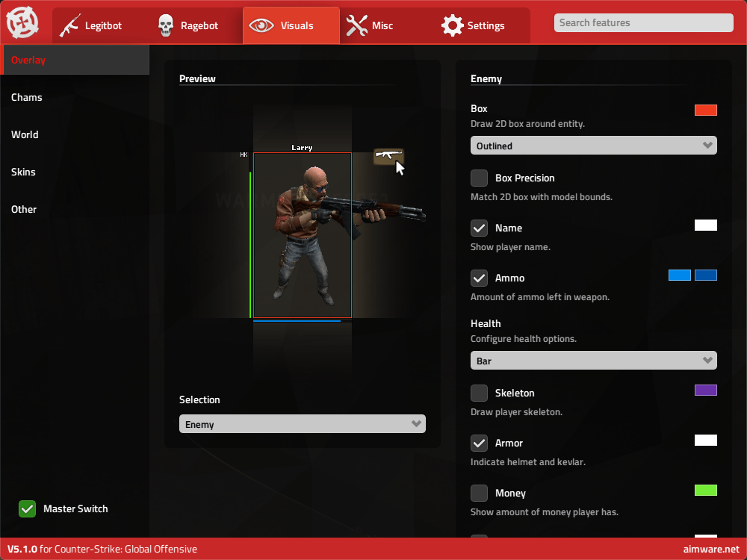Viewport: 747px width, 560px height.
Task: Enable the Skeleton checkbox
Action: (x=480, y=393)
